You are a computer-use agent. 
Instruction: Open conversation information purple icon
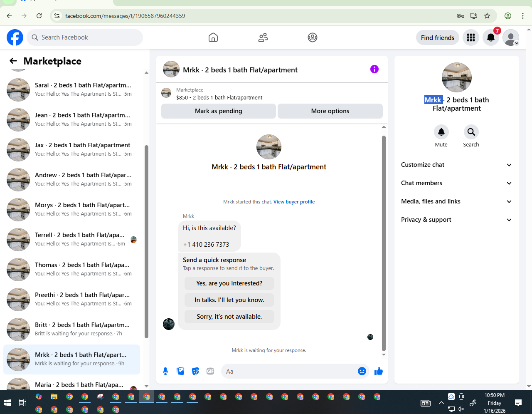pos(374,69)
